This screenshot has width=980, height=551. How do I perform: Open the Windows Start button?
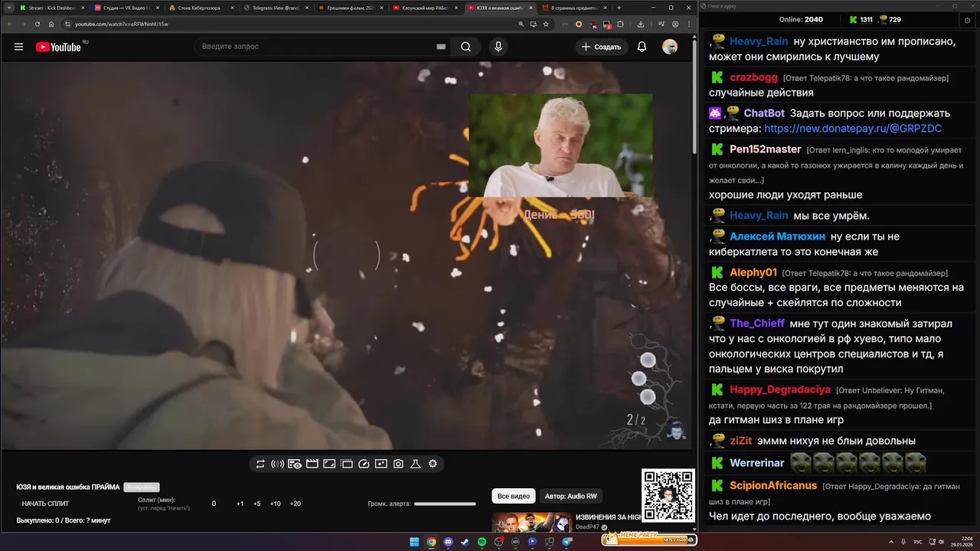pos(414,542)
